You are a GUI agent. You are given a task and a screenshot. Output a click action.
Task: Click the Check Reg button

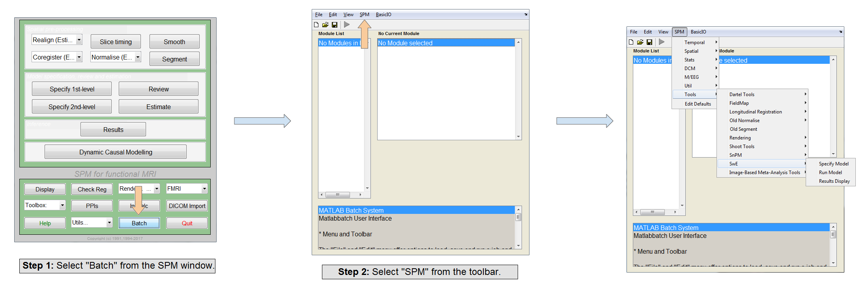[x=92, y=189]
